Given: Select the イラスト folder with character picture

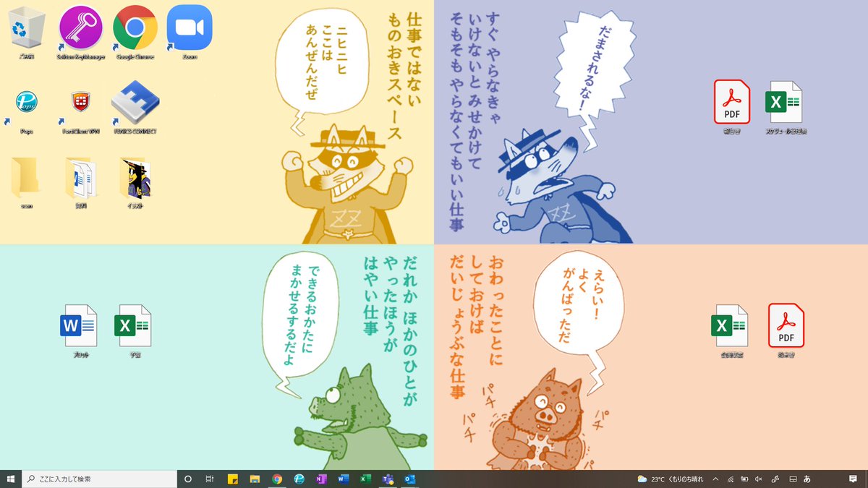Looking at the screenshot, I should click(x=135, y=182).
